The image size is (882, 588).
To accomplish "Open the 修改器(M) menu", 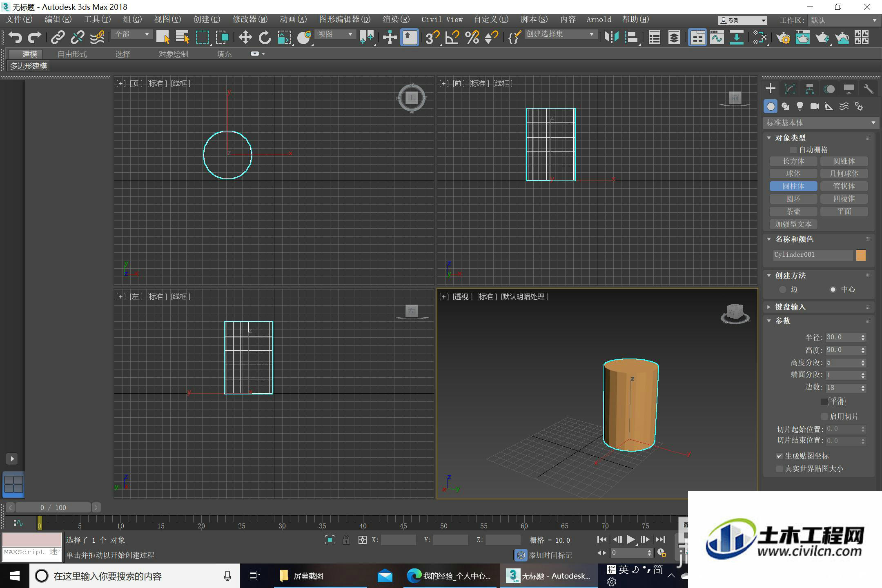I will (250, 20).
